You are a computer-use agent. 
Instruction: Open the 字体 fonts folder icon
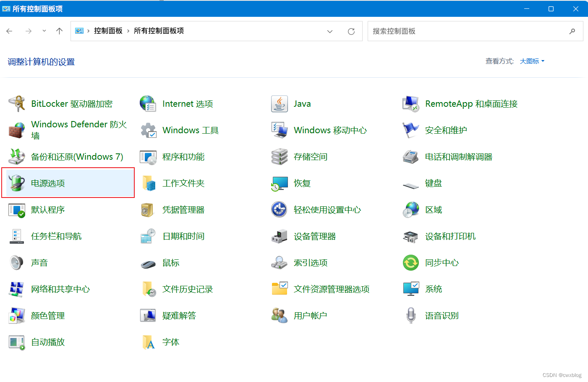click(x=148, y=342)
